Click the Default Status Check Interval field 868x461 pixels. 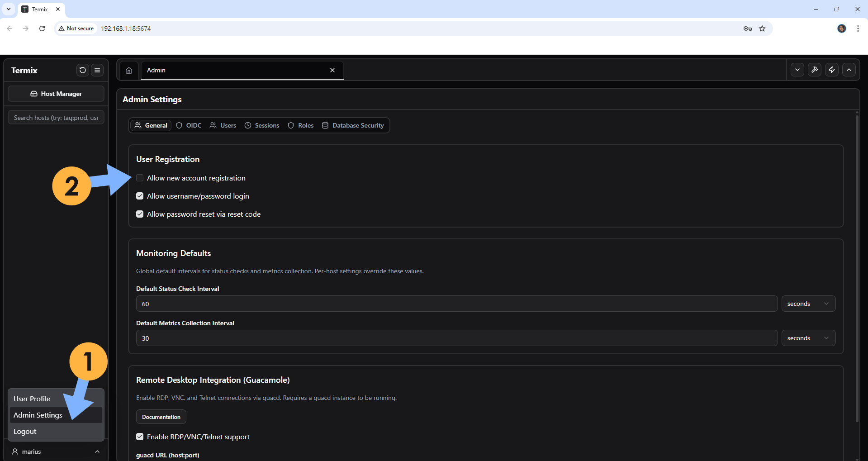pos(456,304)
